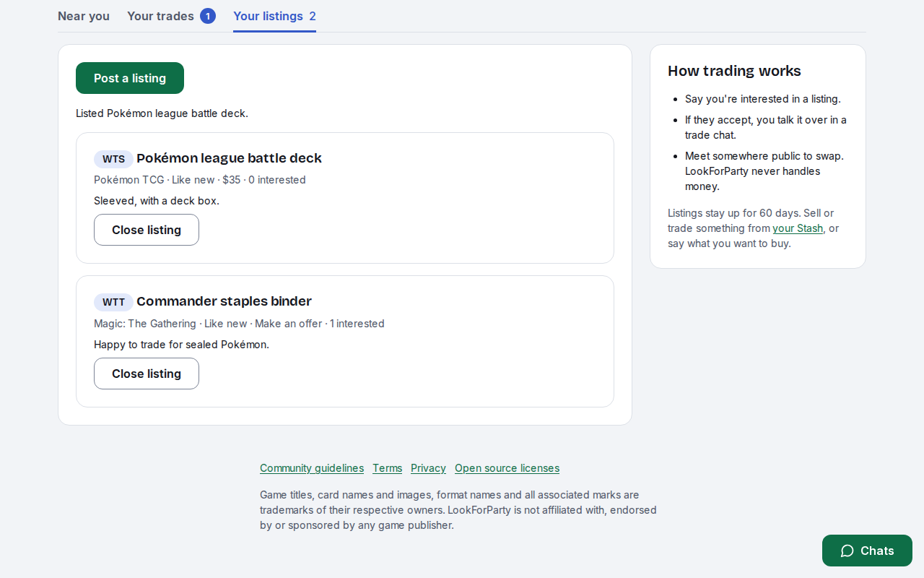
Task: Click 'Happy to trade for sealed Pokémon.' text
Action: coord(181,345)
